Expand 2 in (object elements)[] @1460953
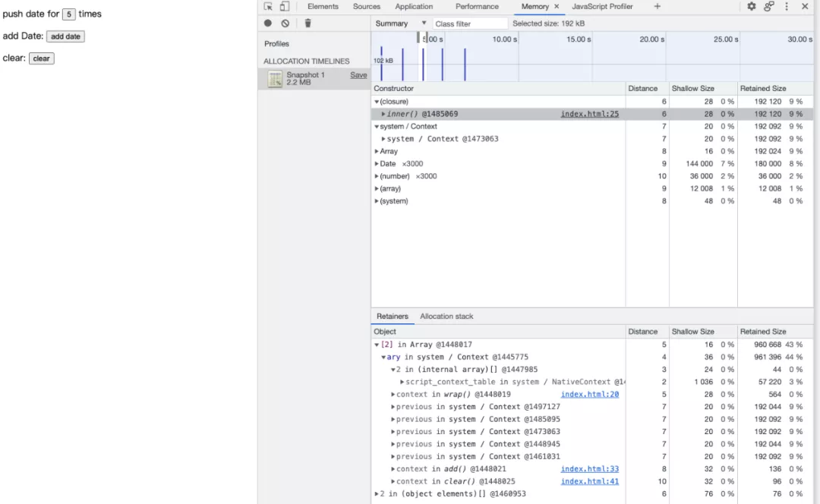The height and width of the screenshot is (504, 820). point(377,493)
